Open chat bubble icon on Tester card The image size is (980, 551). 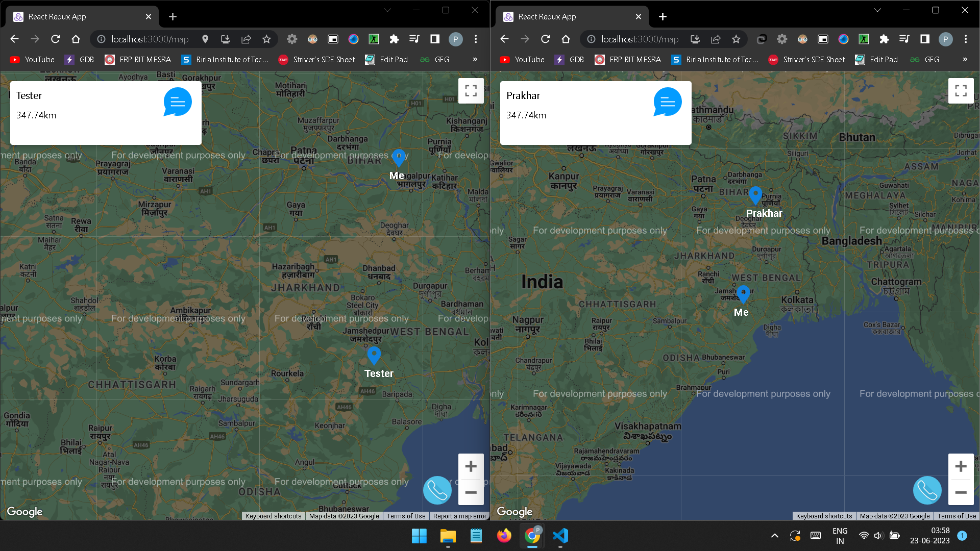(x=177, y=102)
